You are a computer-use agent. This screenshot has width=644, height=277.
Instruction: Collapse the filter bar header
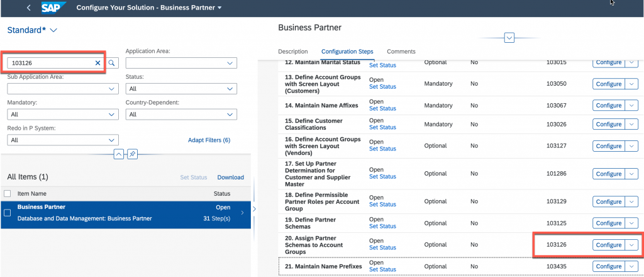point(118,154)
